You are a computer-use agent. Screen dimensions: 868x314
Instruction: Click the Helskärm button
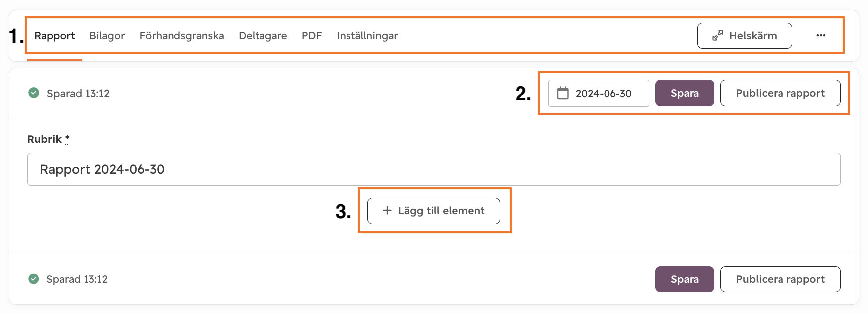pyautogui.click(x=745, y=36)
